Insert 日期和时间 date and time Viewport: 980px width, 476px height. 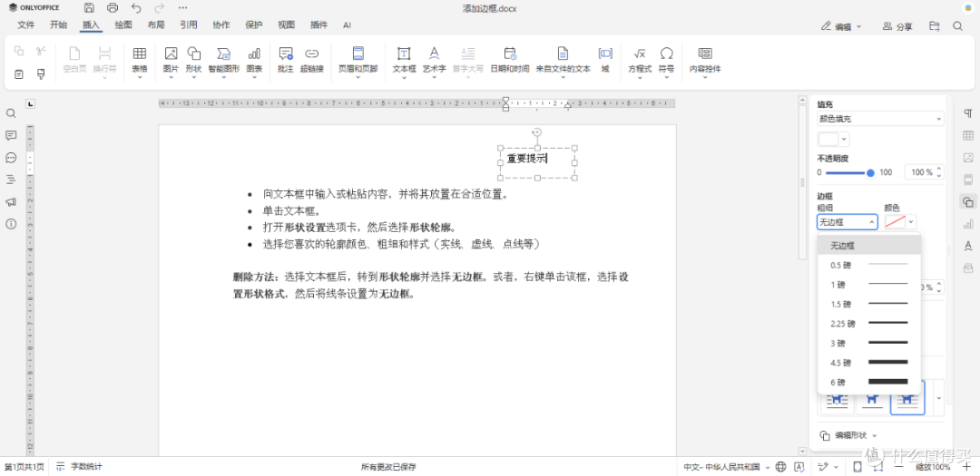click(x=509, y=60)
